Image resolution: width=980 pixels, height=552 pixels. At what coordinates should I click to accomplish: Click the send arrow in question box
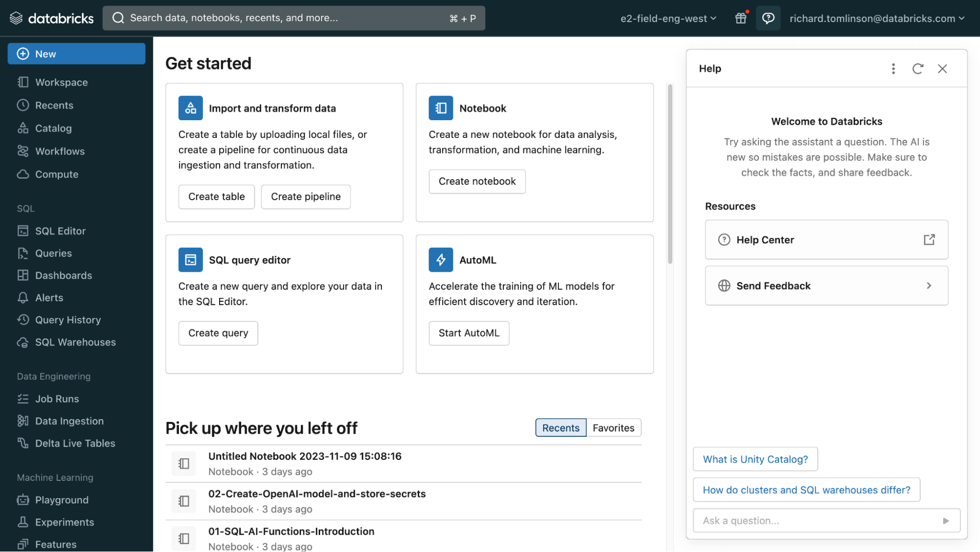(x=946, y=521)
